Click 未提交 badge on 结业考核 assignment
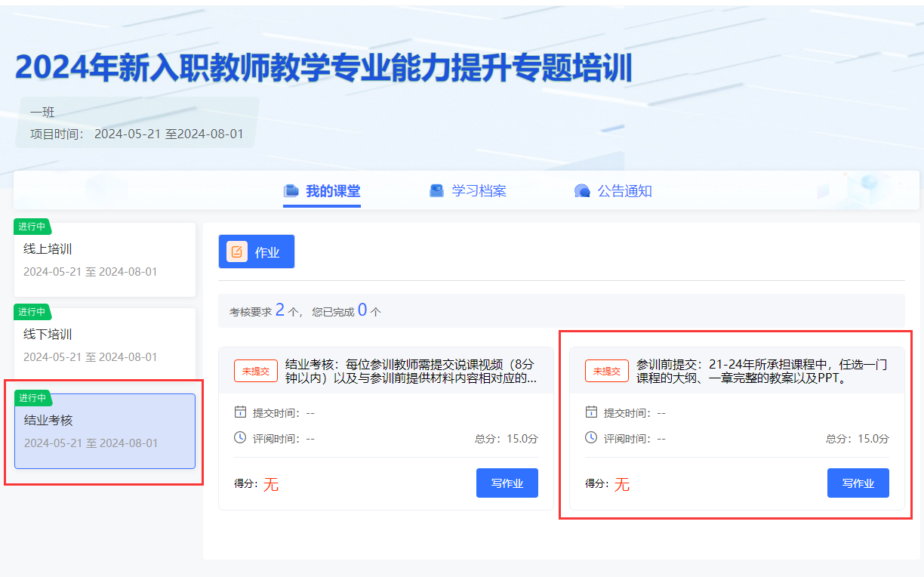The height and width of the screenshot is (577, 924). [256, 371]
